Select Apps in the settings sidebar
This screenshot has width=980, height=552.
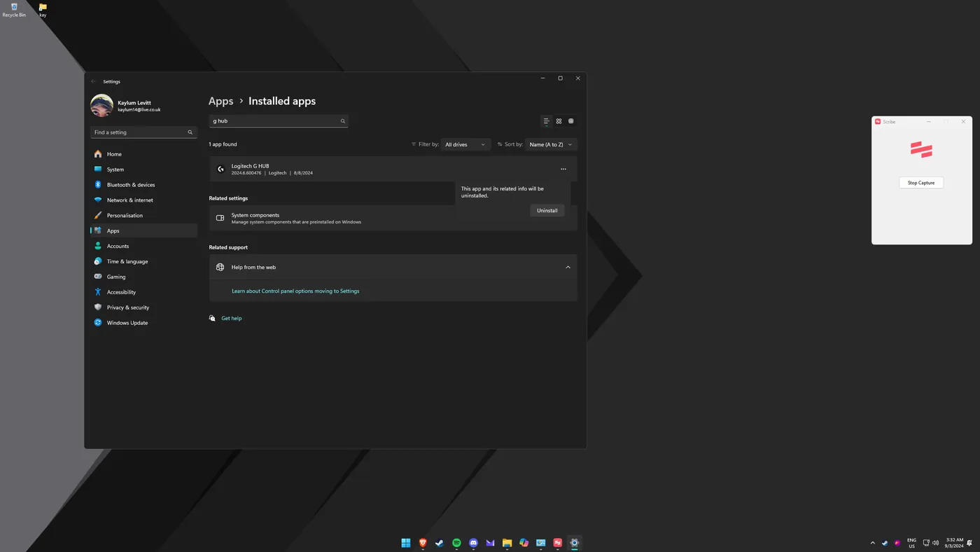[143, 230]
